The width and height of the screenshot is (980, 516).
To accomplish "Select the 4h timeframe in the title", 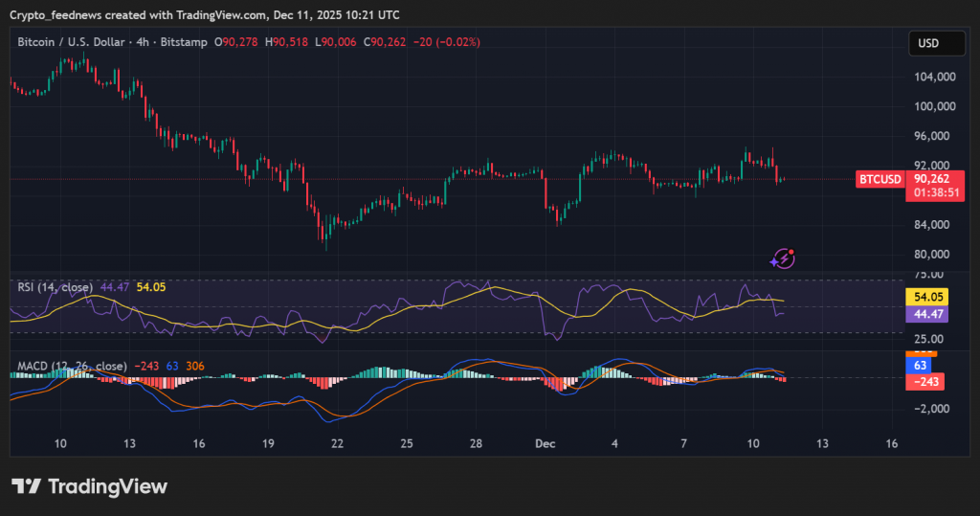I will (143, 42).
